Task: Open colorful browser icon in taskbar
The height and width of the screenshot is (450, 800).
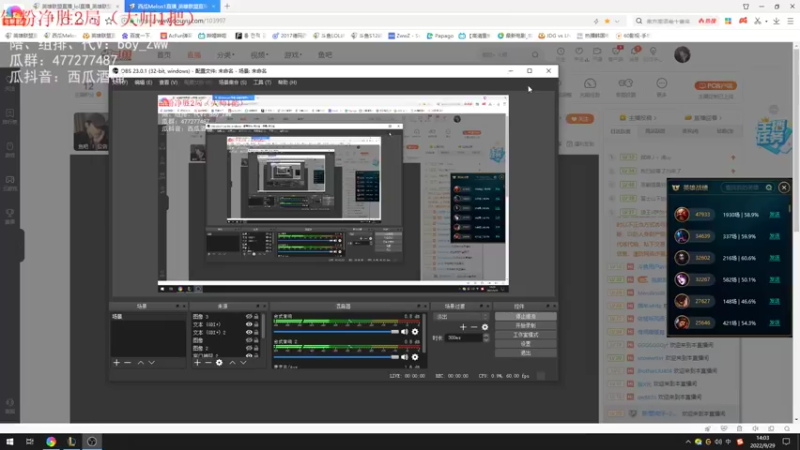Action: tap(51, 441)
